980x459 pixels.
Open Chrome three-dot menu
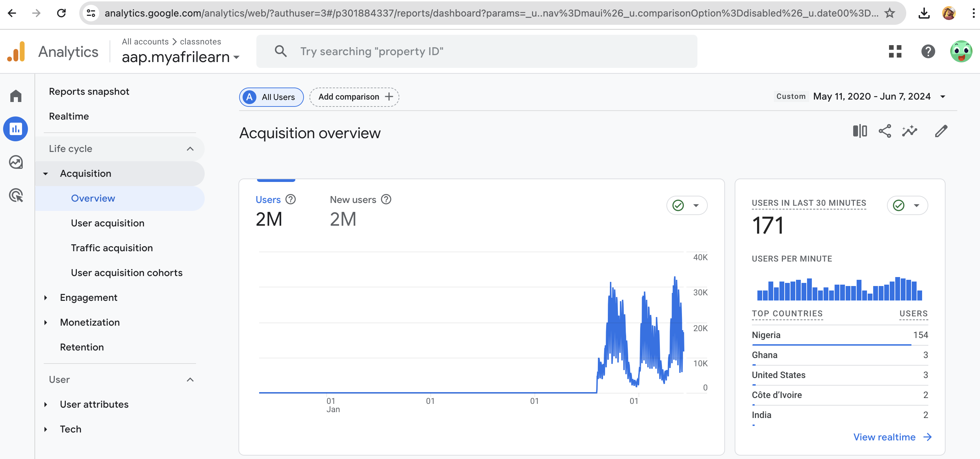(x=973, y=13)
